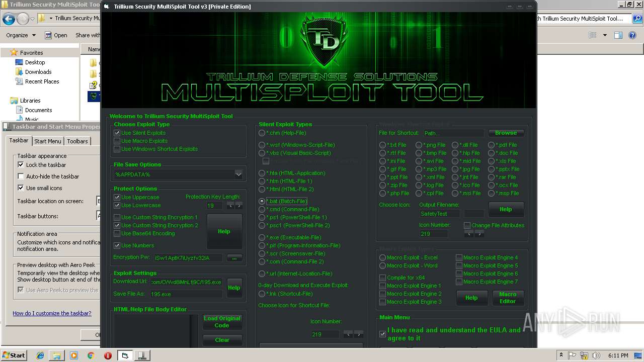Change view icon in Explorer toolbar

click(593, 35)
